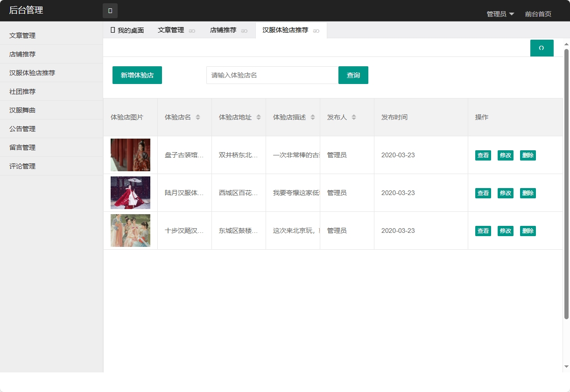
Task: Close the active 汉服体验店推荐 tab
Action: (x=316, y=30)
